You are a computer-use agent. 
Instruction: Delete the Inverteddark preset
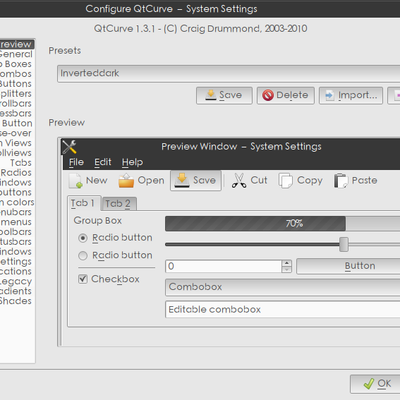point(286,96)
